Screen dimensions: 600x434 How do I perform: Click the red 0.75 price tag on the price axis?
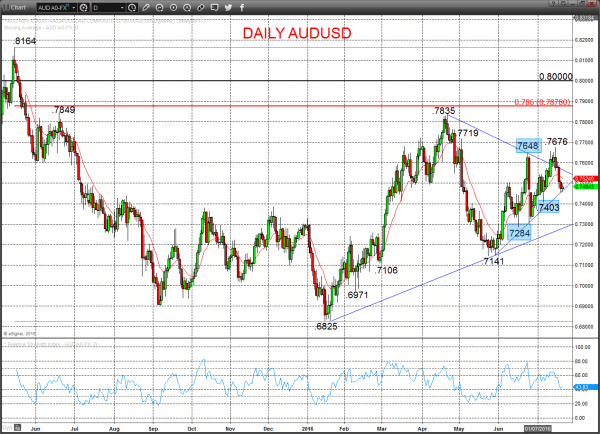click(x=586, y=179)
